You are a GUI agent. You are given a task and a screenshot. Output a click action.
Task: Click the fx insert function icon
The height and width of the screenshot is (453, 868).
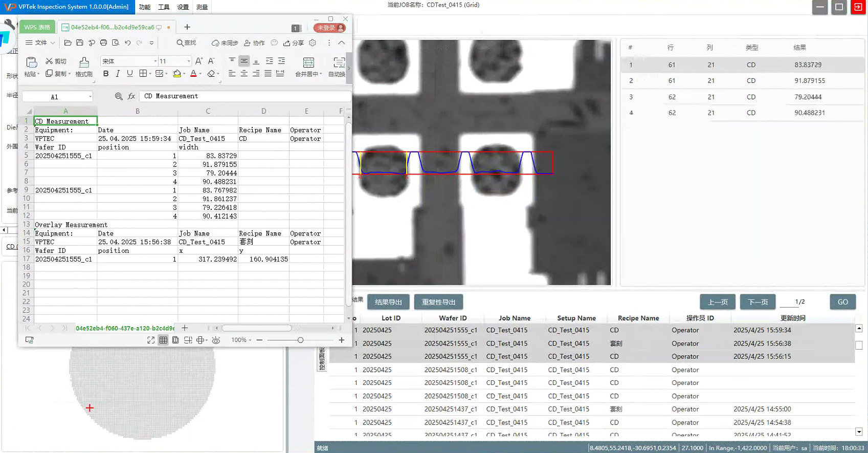[131, 96]
